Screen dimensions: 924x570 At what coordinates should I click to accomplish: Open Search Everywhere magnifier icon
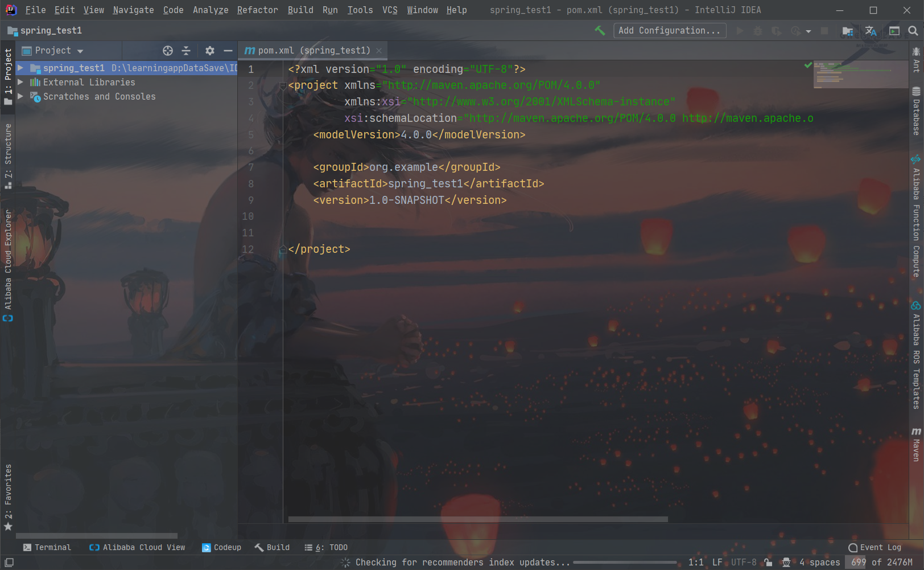(913, 31)
